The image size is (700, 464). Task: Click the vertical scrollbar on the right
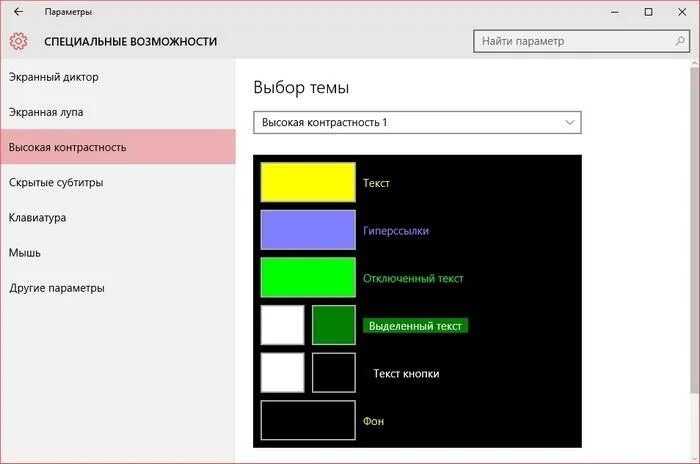pos(695,228)
